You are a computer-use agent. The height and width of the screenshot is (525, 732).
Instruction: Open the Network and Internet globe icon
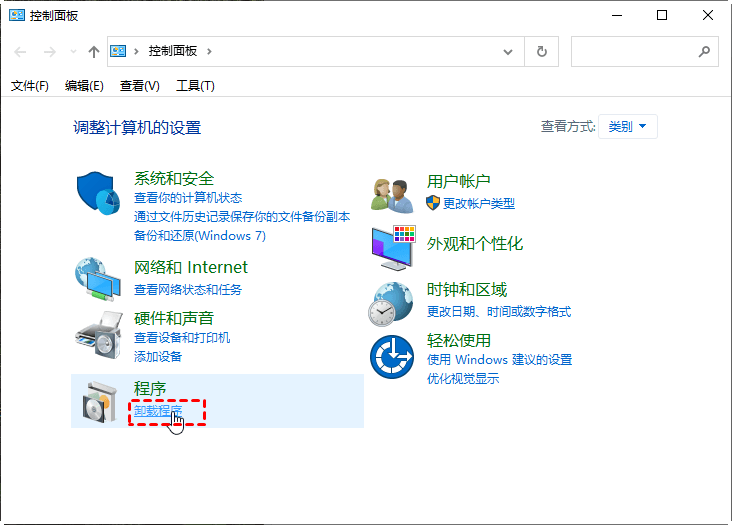pos(98,279)
